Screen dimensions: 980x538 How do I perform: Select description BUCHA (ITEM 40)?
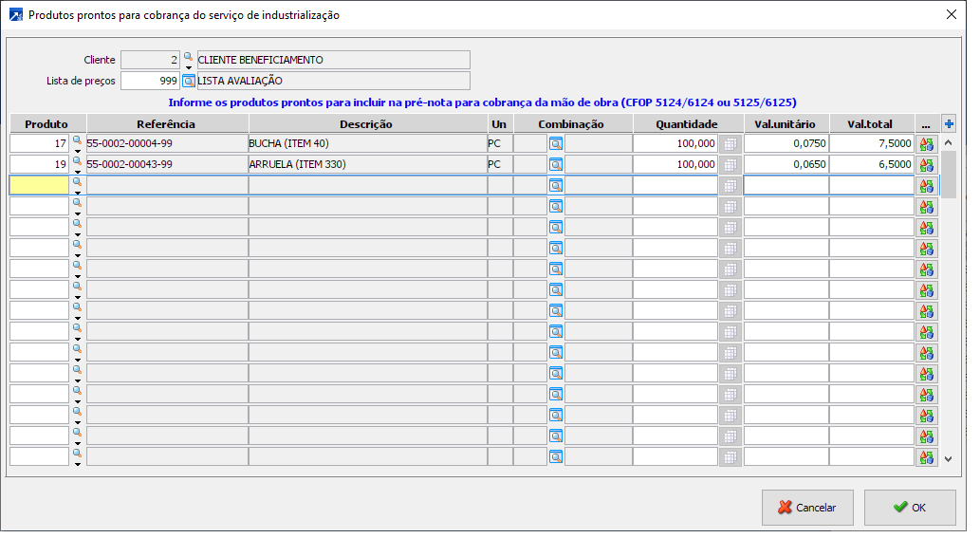(367, 143)
